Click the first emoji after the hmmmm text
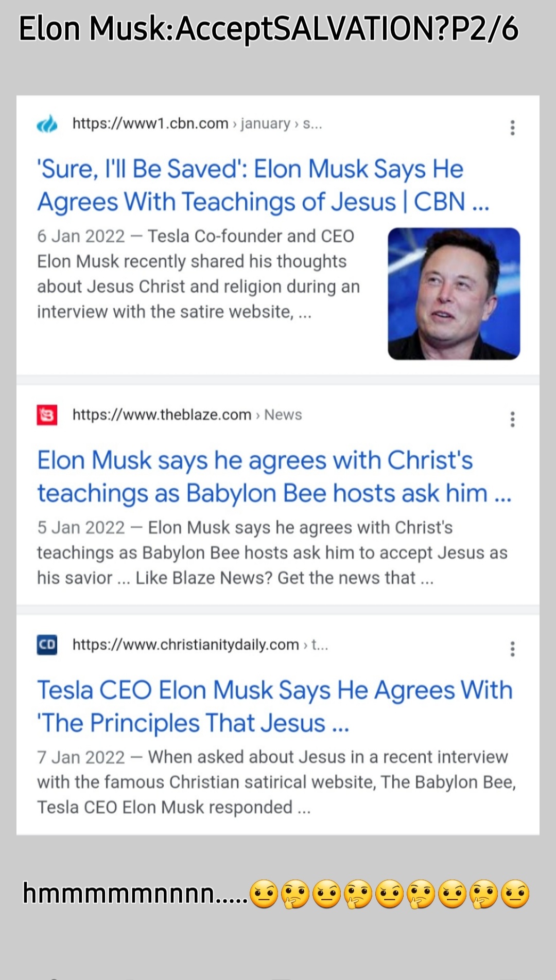556x980 pixels. [264, 894]
